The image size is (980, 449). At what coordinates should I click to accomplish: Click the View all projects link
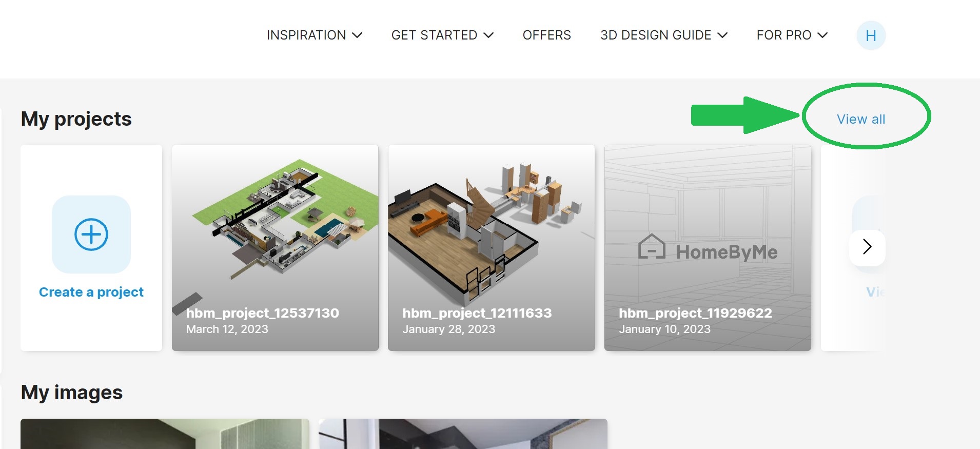coord(860,119)
